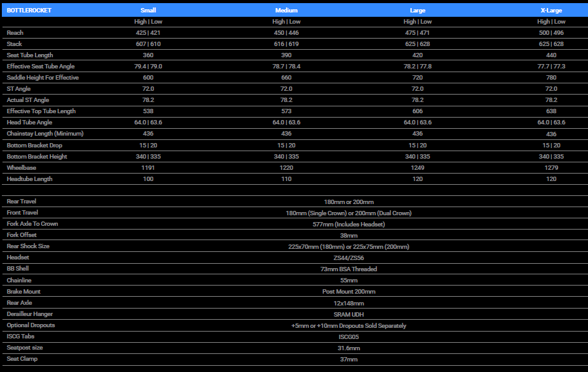588x372 pixels.
Task: Select the Medium size column header
Action: pos(286,11)
